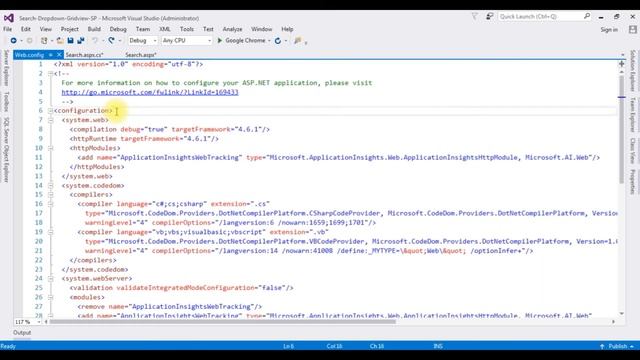Open the Project menu

(x=69, y=29)
